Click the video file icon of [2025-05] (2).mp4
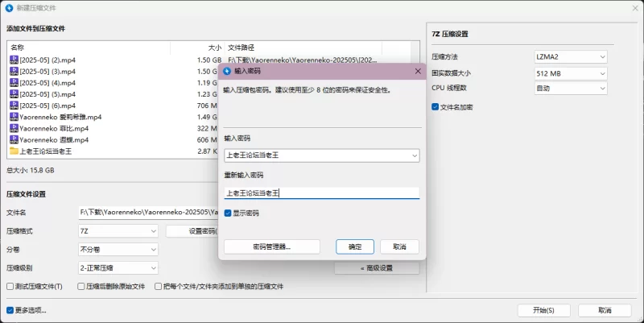The width and height of the screenshot is (644, 323). pyautogui.click(x=14, y=60)
